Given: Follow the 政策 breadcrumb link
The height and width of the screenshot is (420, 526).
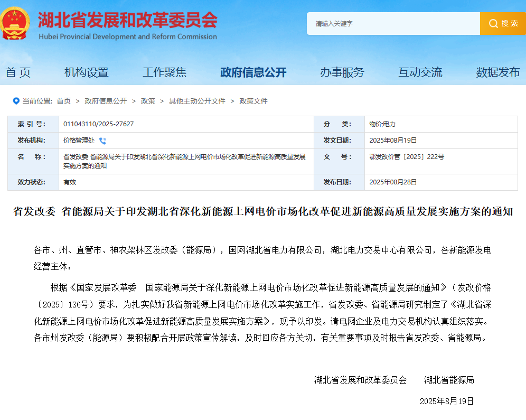Looking at the screenshot, I should (148, 101).
